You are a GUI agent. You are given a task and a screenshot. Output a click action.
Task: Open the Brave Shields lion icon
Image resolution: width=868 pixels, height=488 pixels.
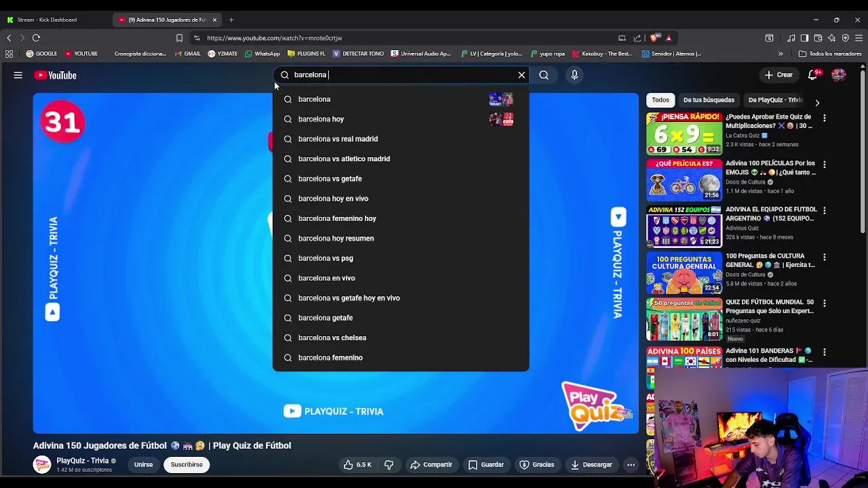tap(654, 38)
